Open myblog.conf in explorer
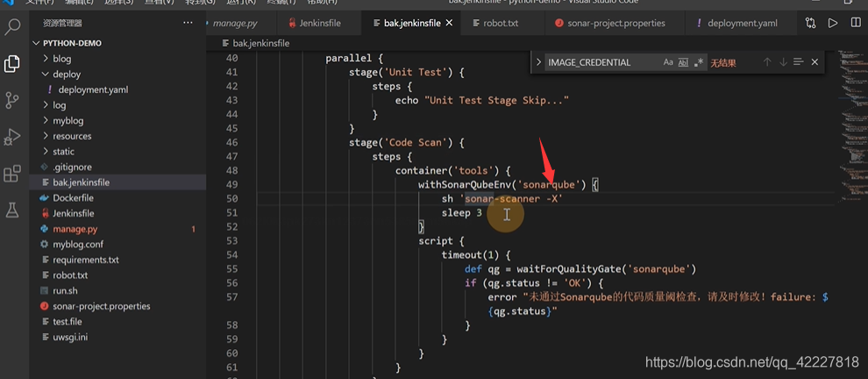This screenshot has width=868, height=379. point(117,245)
